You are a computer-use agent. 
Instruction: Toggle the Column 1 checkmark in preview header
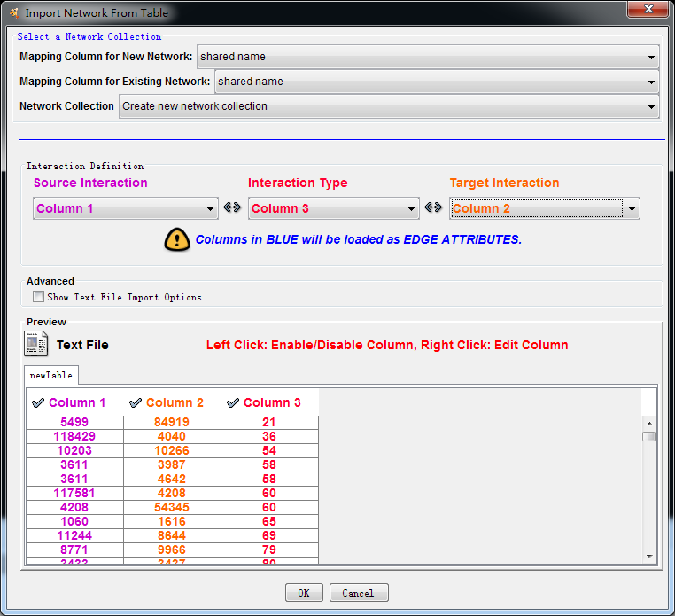[38, 402]
